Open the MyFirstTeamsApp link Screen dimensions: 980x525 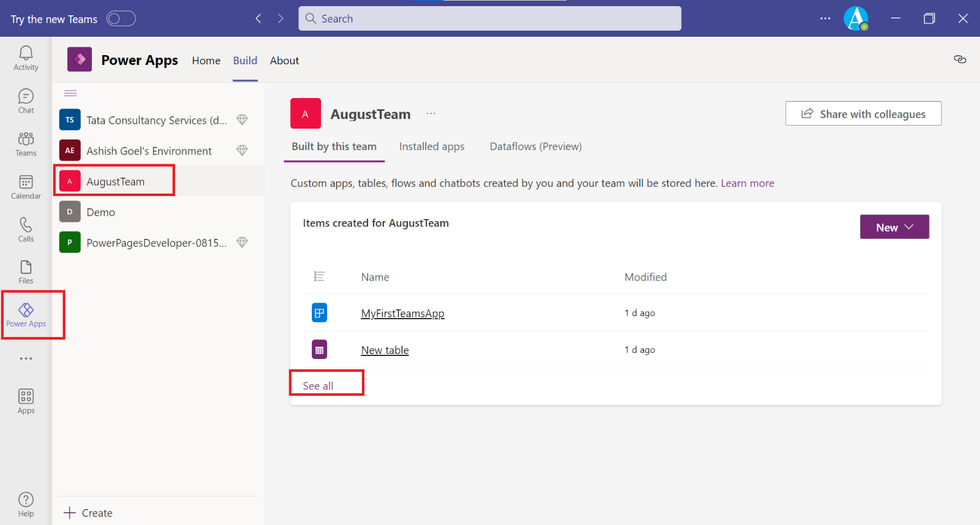(x=402, y=314)
